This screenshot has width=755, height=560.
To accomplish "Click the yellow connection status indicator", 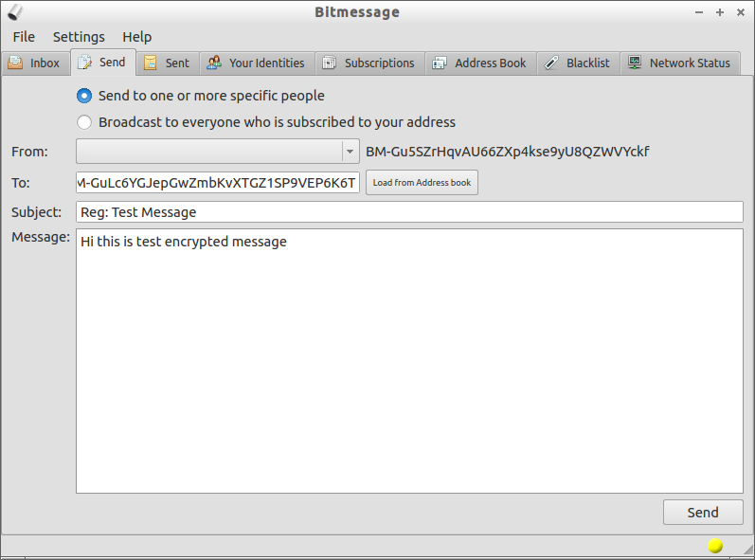I will coord(715,546).
